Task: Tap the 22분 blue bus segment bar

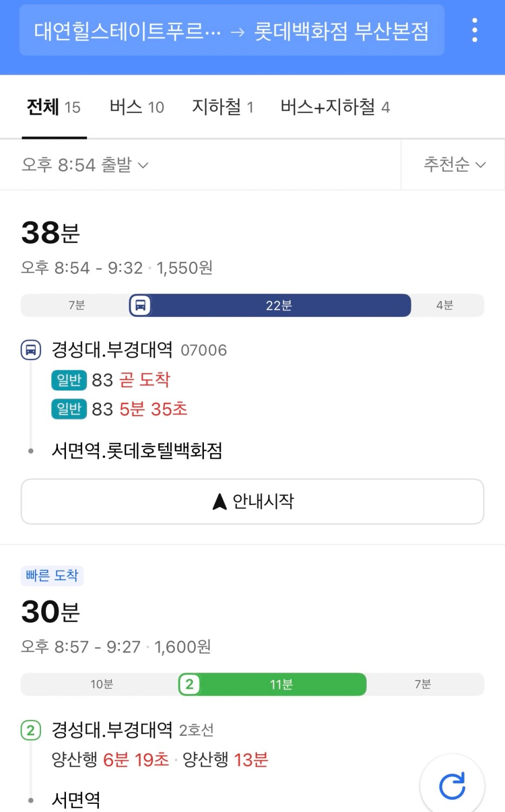Action: [270, 305]
